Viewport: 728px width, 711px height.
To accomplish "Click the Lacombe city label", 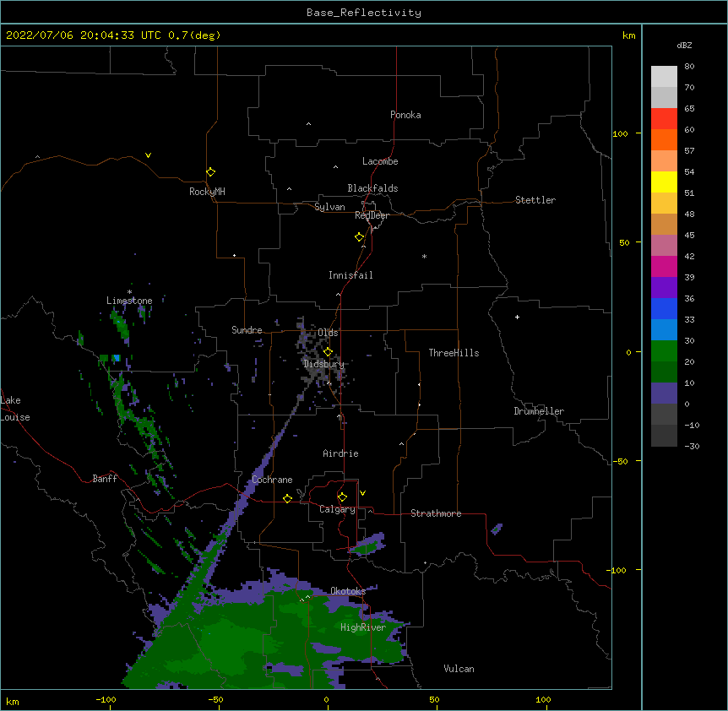I will click(x=380, y=161).
